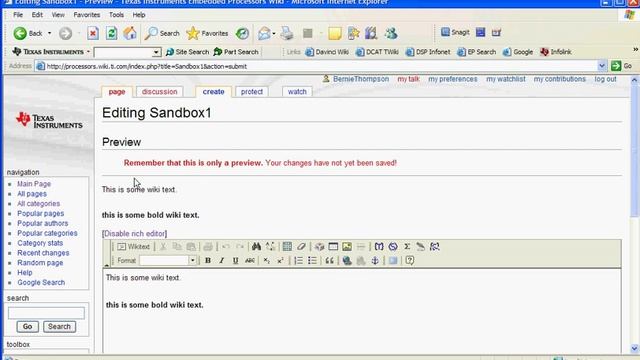Toggle Italic formatting in rich editor
Viewport: 640px width, 360px height.
click(x=222, y=260)
